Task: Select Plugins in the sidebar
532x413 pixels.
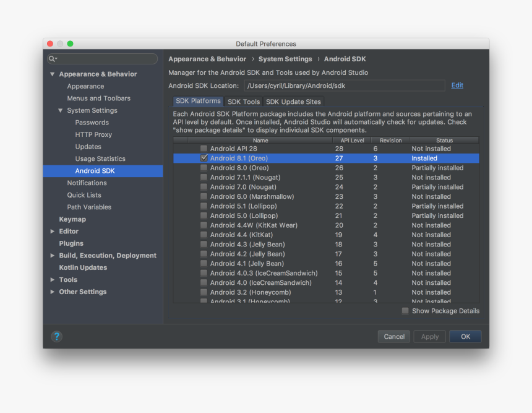Action: (x=71, y=243)
